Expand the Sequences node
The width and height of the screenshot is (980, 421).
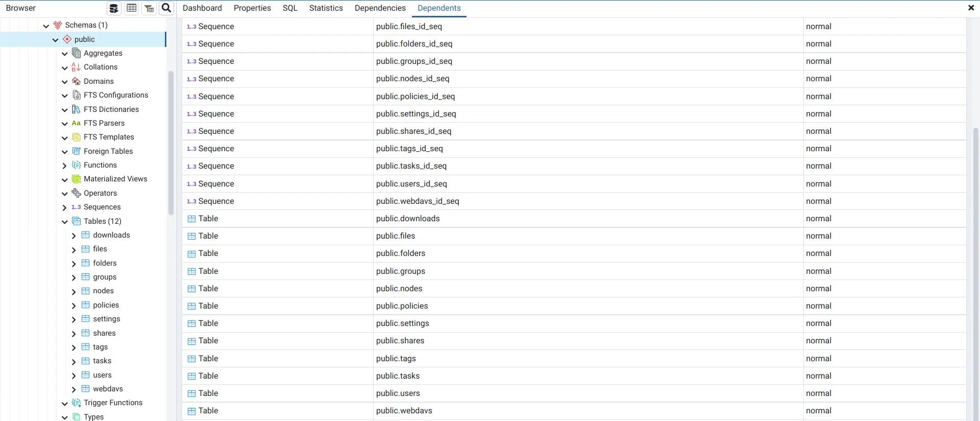pyautogui.click(x=64, y=207)
